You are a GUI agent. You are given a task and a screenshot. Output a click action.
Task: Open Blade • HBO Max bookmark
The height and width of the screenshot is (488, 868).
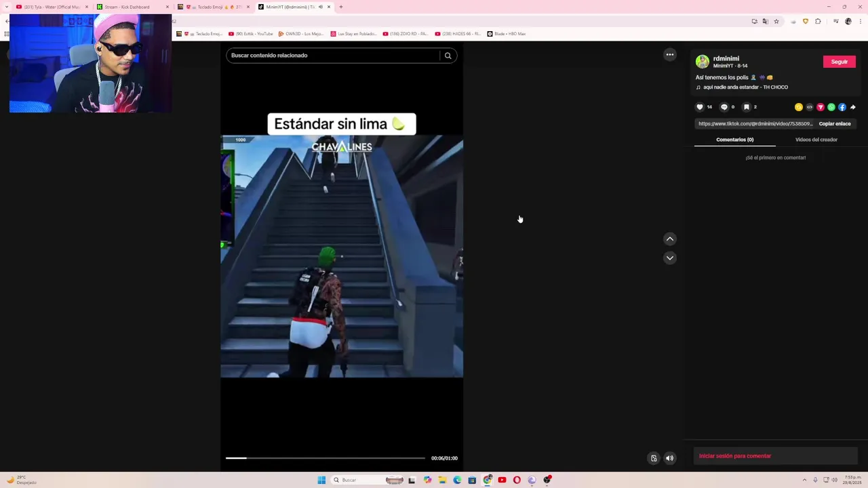[507, 34]
